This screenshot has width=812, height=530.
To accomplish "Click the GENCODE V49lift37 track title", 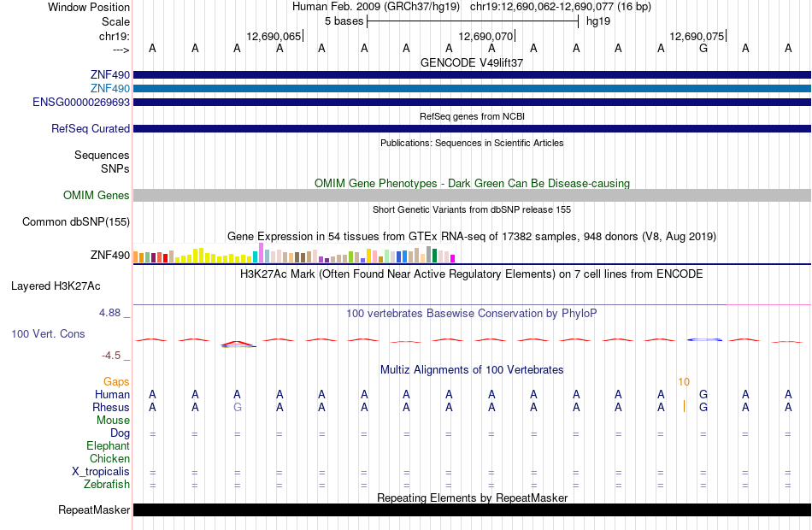I will pyautogui.click(x=472, y=62).
